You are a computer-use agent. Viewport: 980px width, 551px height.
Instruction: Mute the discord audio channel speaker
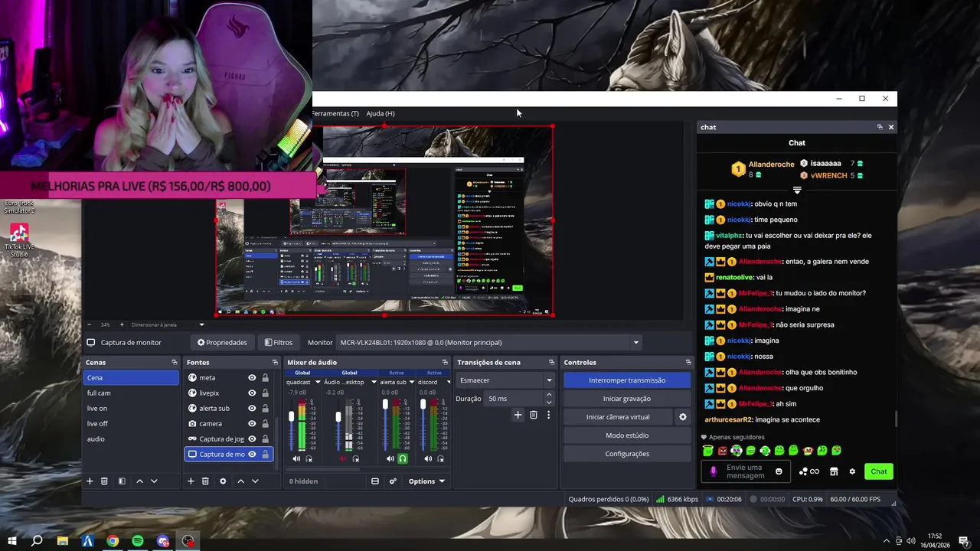tap(428, 459)
